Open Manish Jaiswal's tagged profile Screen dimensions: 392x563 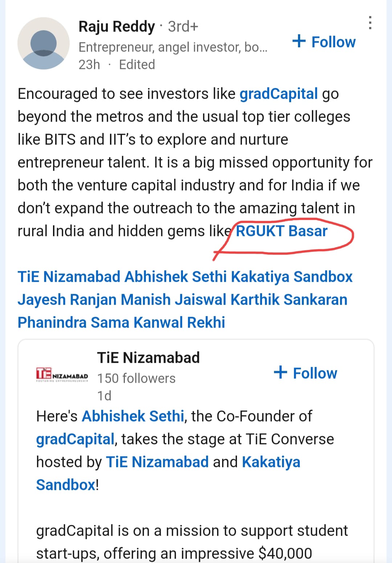tap(174, 300)
